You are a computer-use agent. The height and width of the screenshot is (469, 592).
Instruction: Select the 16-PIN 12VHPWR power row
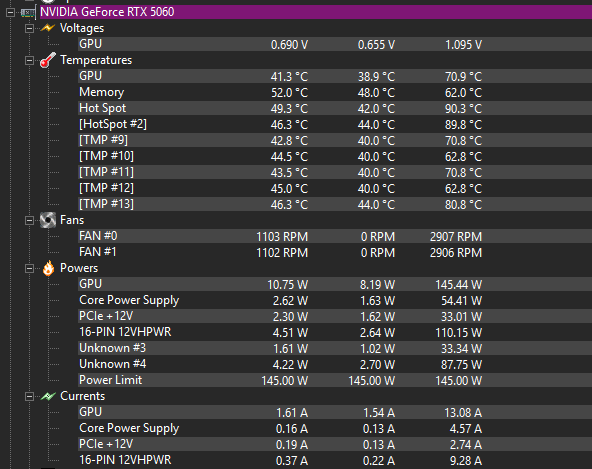click(335, 332)
